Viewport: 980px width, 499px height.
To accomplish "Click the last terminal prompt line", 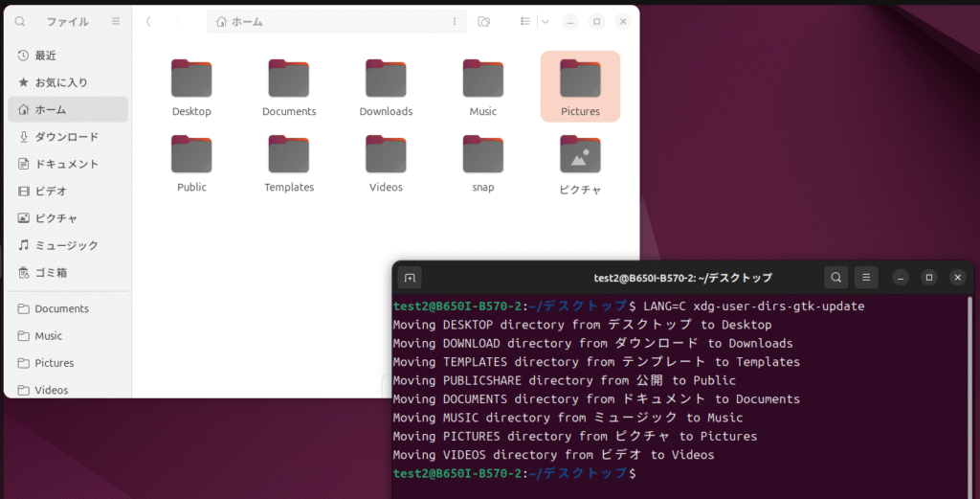I will pos(514,473).
